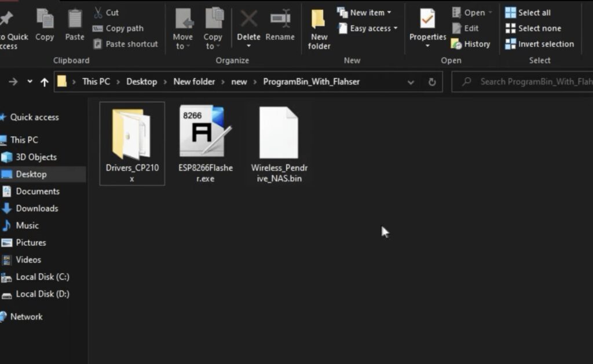Click the Forward navigation arrow

click(x=13, y=82)
